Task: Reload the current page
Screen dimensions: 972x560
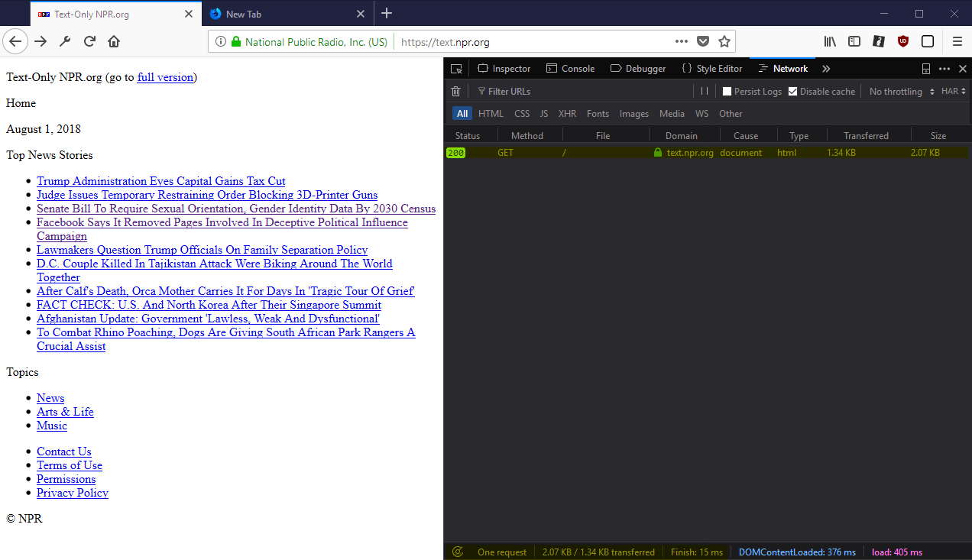Action: (89, 41)
